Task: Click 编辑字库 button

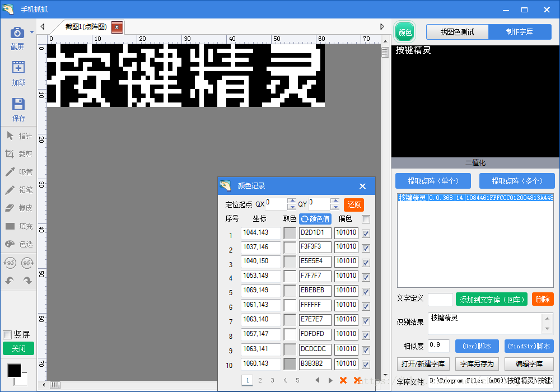Action: pyautogui.click(x=529, y=364)
